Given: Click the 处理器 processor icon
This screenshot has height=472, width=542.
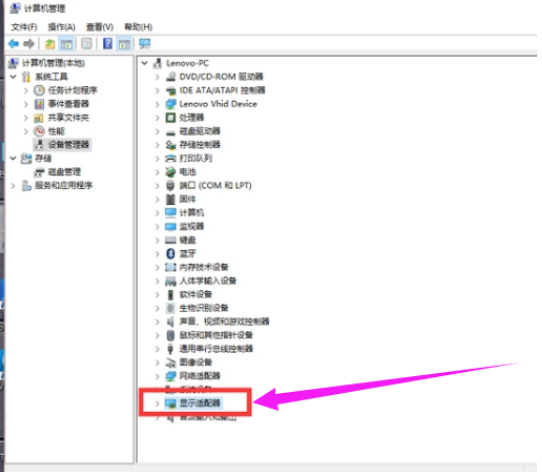Looking at the screenshot, I should 170,118.
